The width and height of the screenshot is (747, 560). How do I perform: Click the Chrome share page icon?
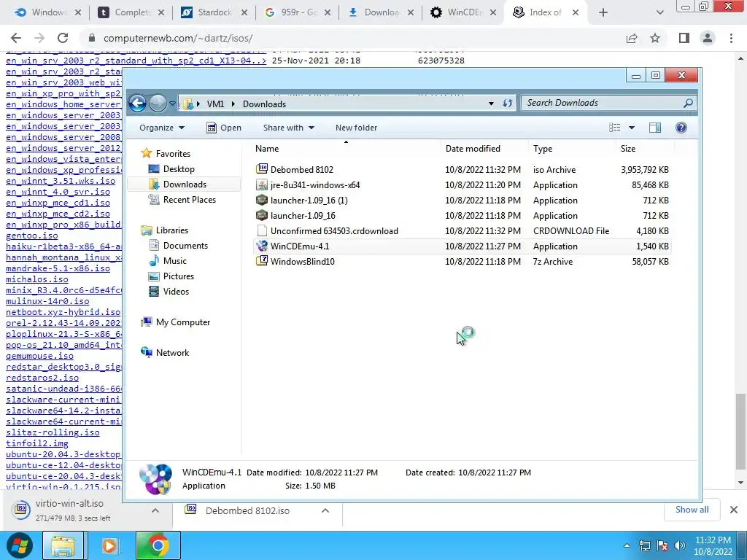pyautogui.click(x=632, y=38)
